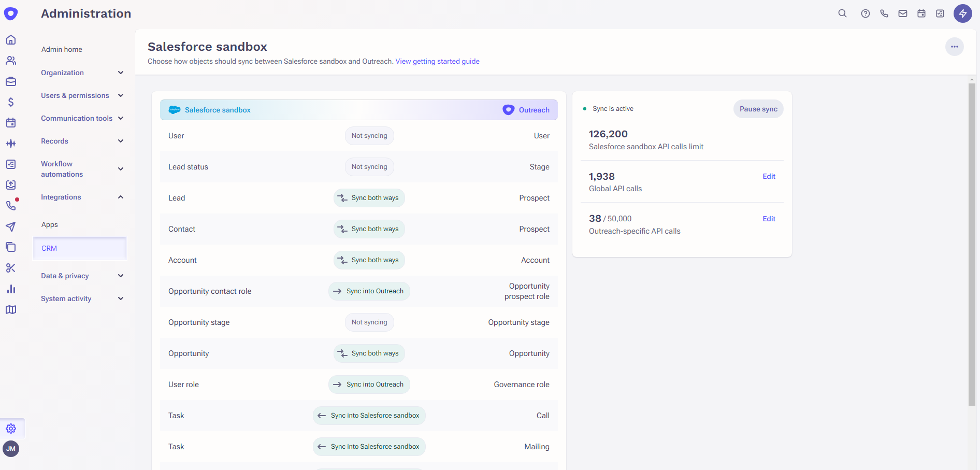Open the Opportunities dollar icon in left rail

point(11,102)
